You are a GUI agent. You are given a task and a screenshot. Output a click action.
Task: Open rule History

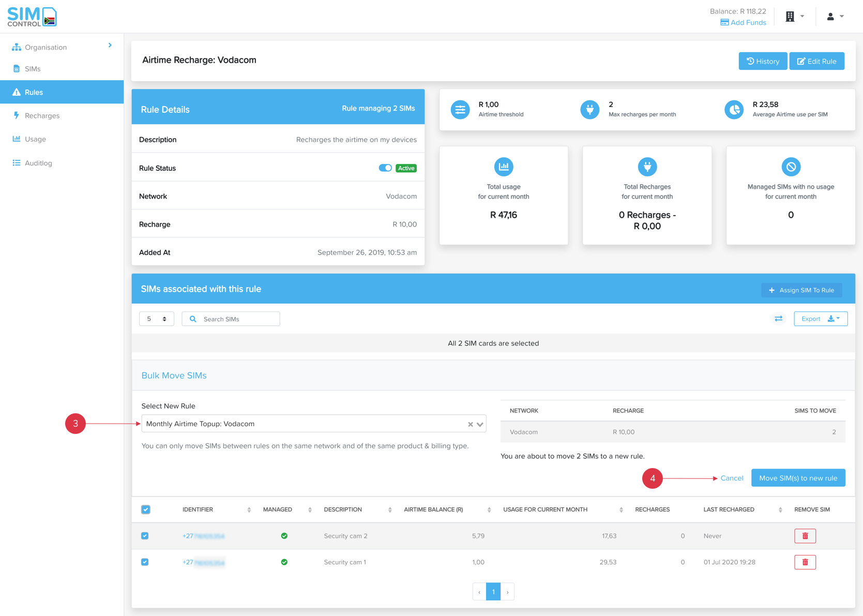click(763, 61)
